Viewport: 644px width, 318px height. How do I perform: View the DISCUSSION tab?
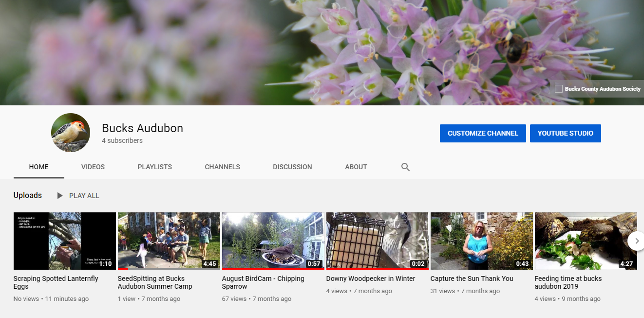click(292, 167)
